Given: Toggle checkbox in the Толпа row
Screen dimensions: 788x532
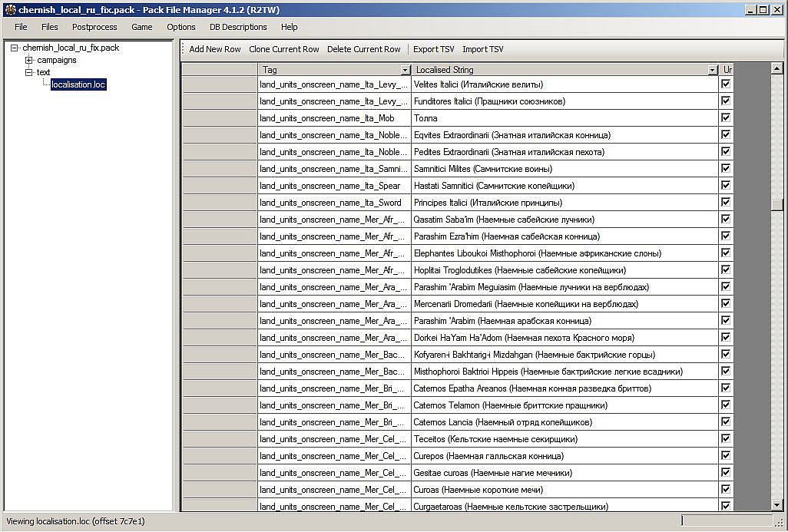Looking at the screenshot, I should (x=726, y=118).
